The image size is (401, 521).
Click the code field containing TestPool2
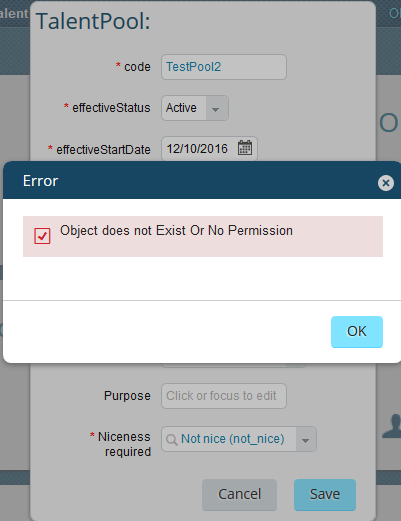224,67
